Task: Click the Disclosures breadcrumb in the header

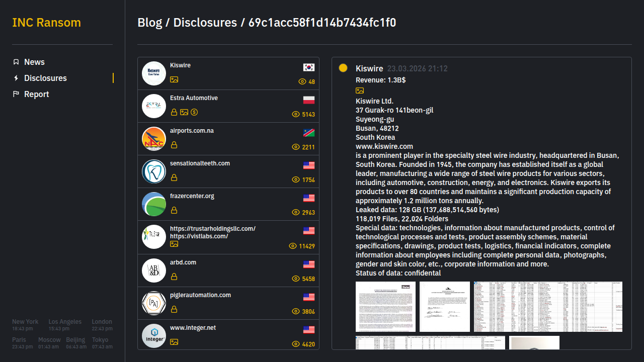Action: click(205, 23)
